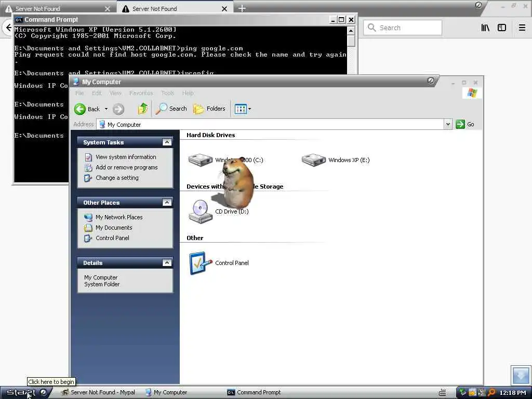Click the Up folder icon in toolbar
The width and height of the screenshot is (532, 399).
143,109
